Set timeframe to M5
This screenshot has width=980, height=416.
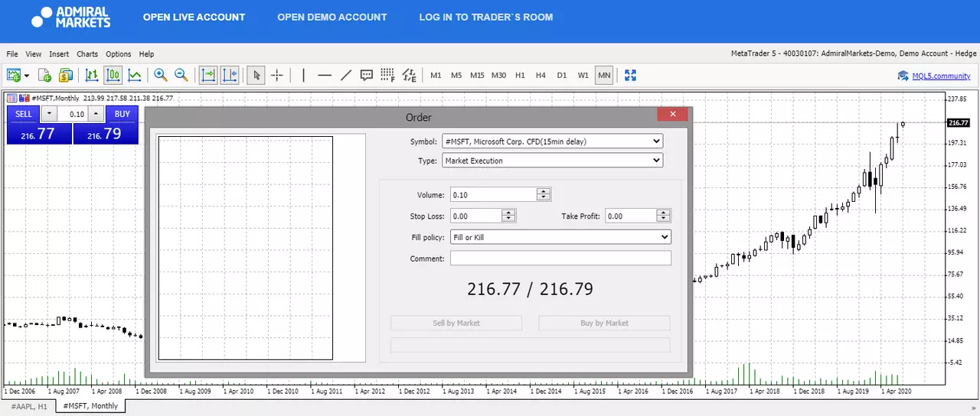pyautogui.click(x=456, y=76)
